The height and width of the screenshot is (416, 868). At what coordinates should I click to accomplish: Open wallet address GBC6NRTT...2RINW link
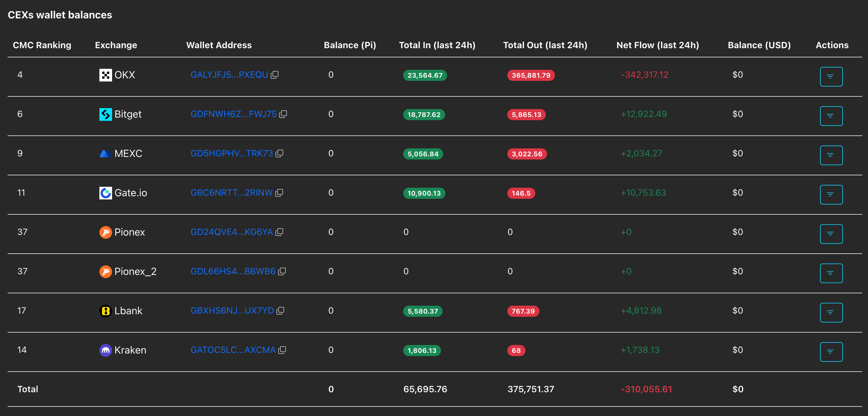click(x=231, y=193)
